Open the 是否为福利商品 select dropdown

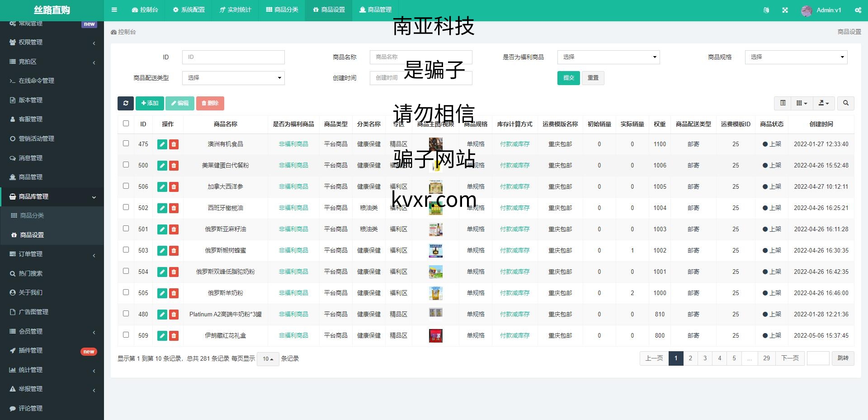tap(609, 57)
